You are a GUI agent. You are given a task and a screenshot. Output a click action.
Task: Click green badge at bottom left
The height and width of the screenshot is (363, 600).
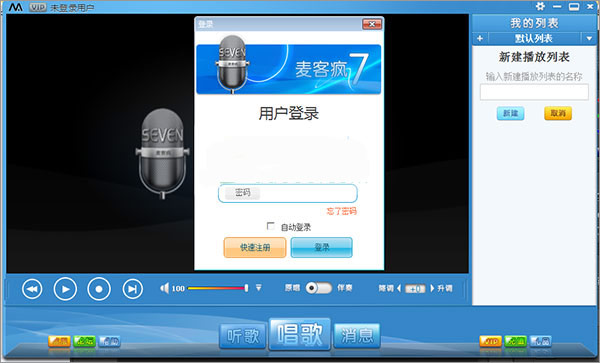[84, 341]
